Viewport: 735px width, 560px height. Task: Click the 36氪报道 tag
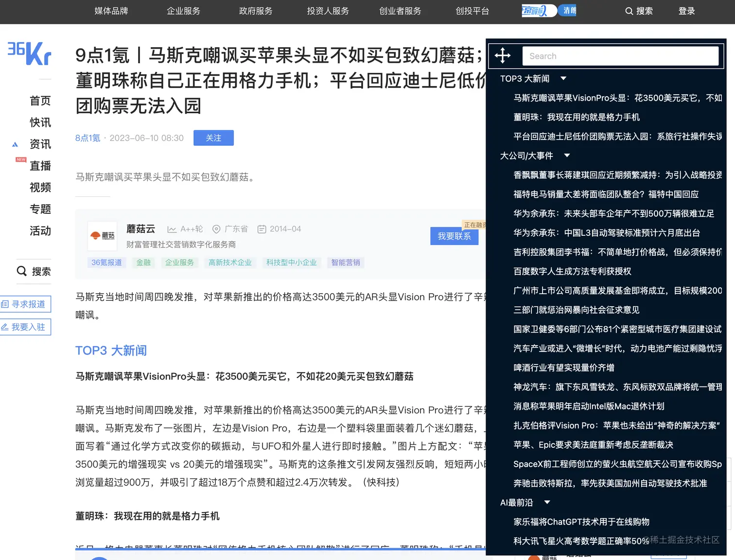click(106, 262)
